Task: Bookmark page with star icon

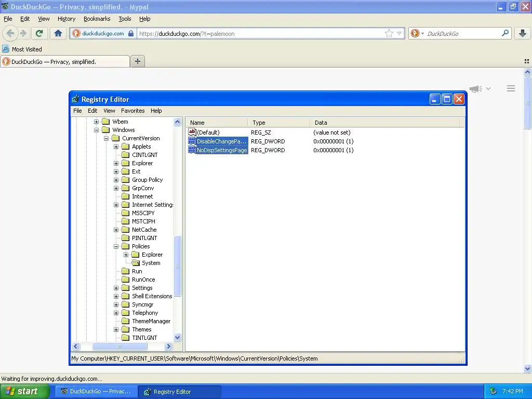Action: (389, 33)
